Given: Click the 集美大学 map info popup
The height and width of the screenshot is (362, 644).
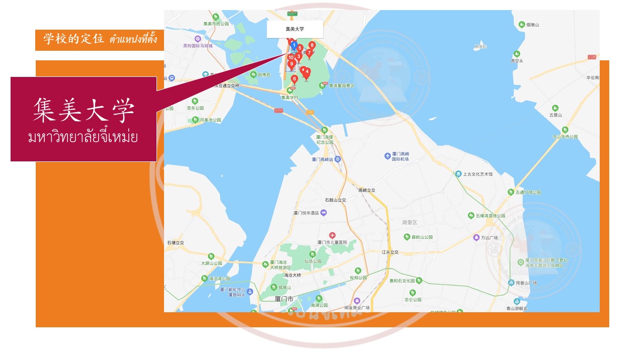Looking at the screenshot, I should coord(295,29).
